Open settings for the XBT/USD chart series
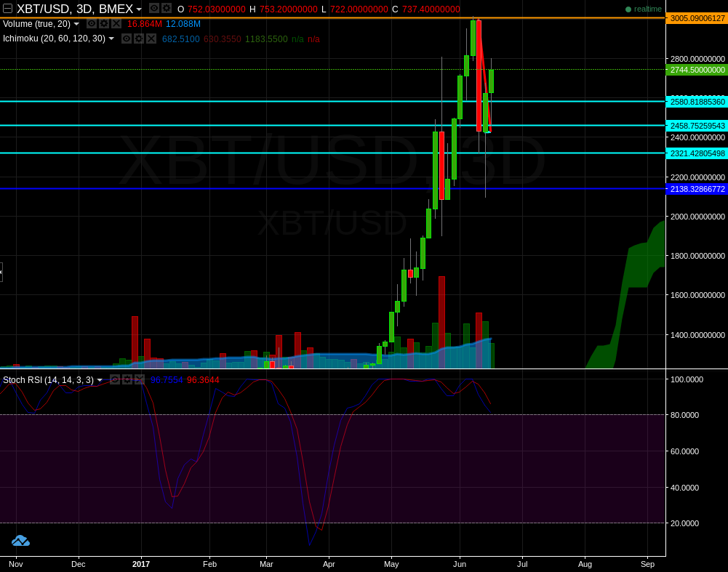 (x=167, y=9)
